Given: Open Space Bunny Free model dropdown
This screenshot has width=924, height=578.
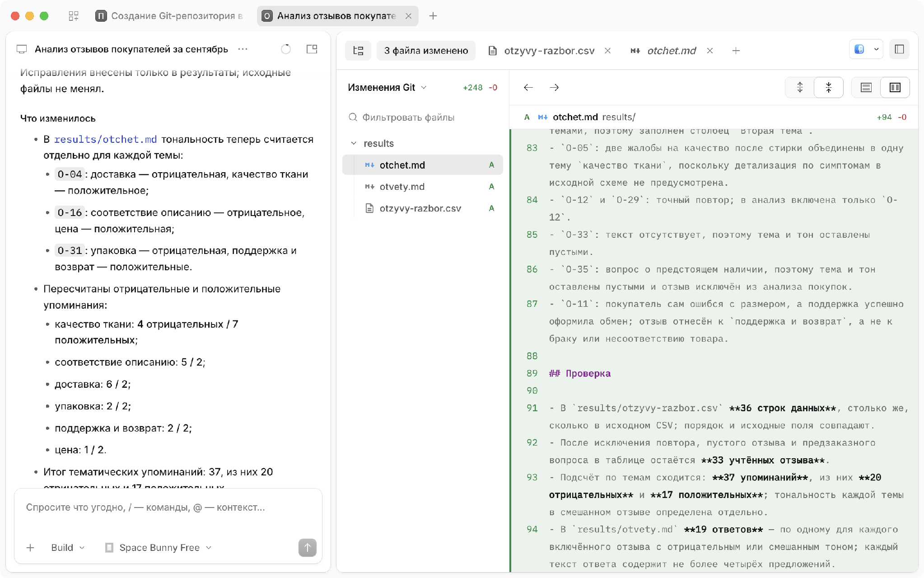Looking at the screenshot, I should pyautogui.click(x=159, y=548).
